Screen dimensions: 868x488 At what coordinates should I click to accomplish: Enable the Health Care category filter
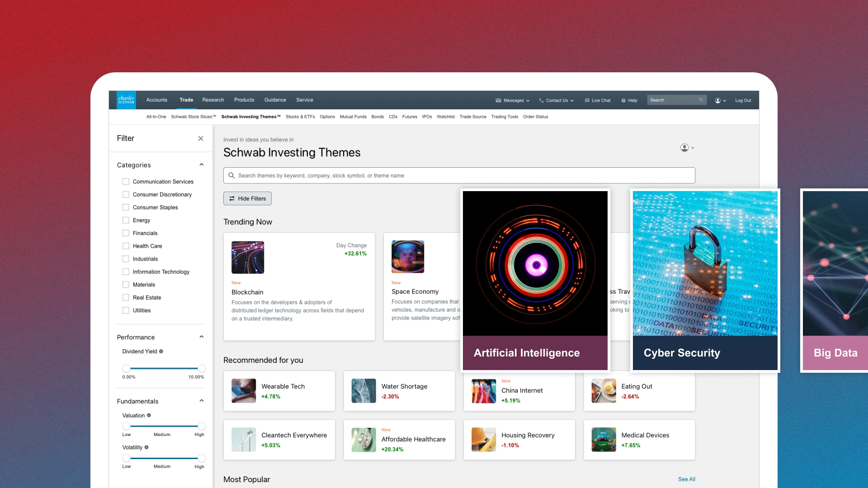coord(126,246)
